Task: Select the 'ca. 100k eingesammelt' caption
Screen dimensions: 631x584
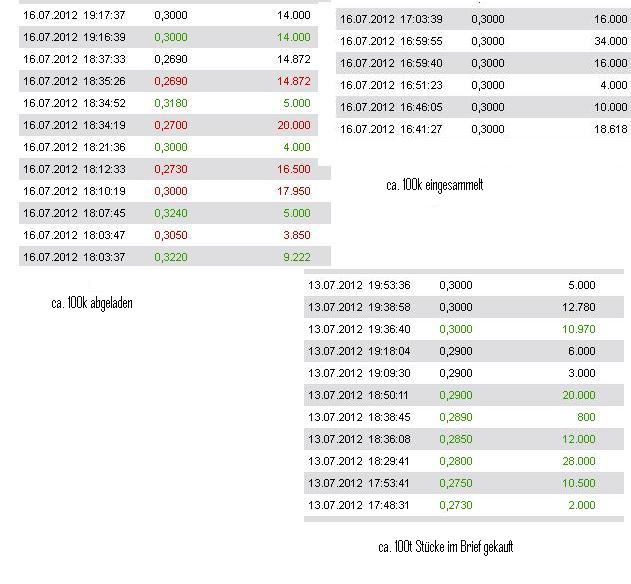Action: [x=434, y=185]
